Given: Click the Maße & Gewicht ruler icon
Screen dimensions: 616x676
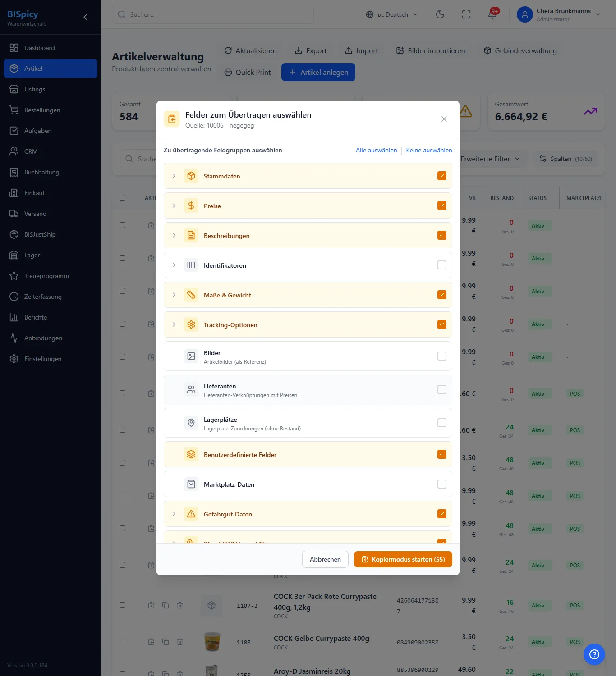Looking at the screenshot, I should coord(191,295).
